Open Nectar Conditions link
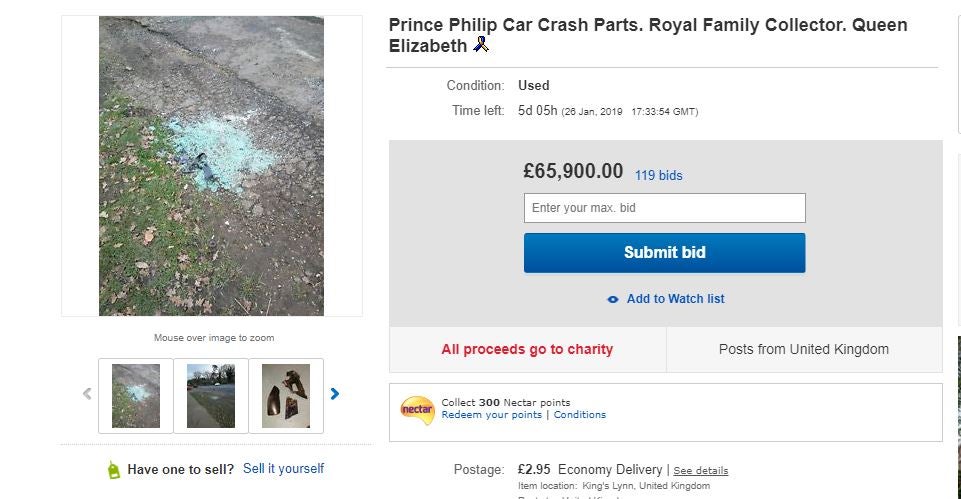961x499 pixels. point(579,415)
